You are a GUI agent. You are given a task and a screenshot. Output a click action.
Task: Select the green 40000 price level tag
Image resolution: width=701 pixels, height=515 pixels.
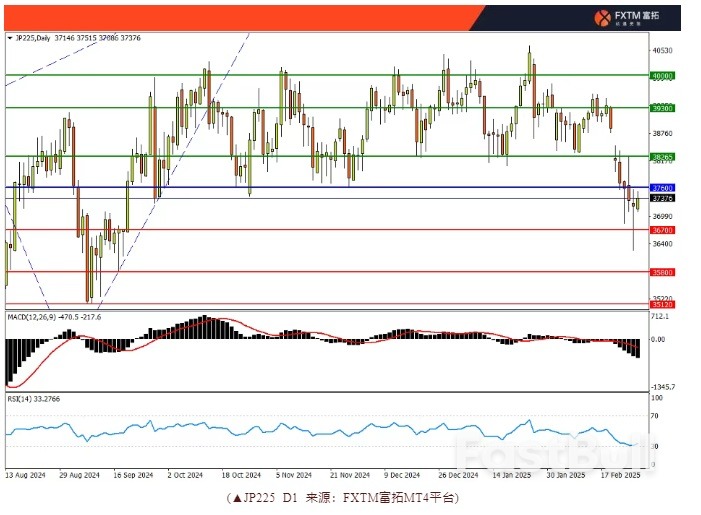[661, 75]
